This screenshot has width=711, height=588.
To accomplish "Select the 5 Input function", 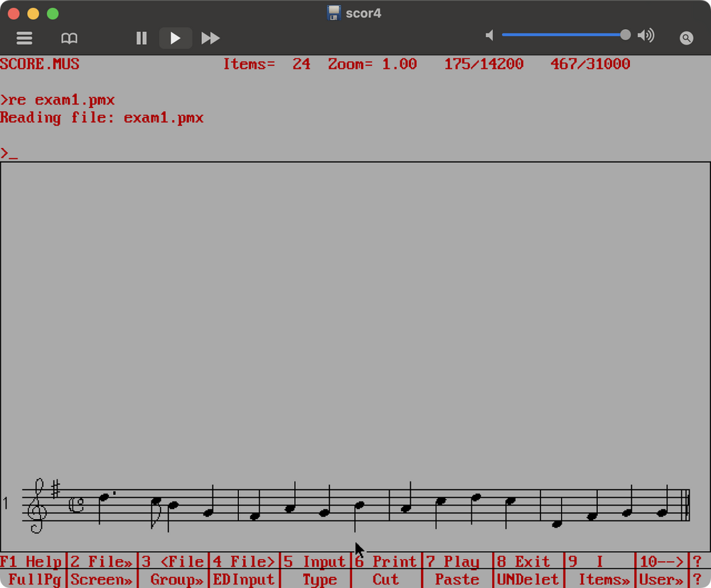I will click(x=315, y=562).
